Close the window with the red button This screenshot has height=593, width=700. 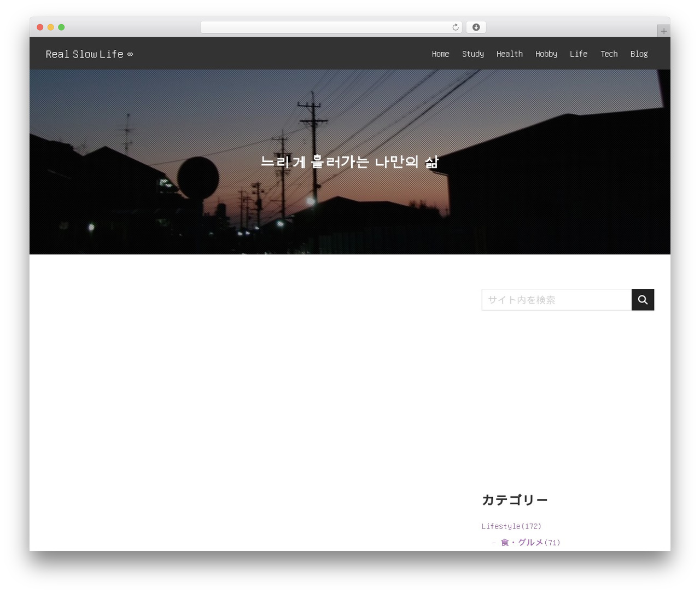[x=40, y=27]
